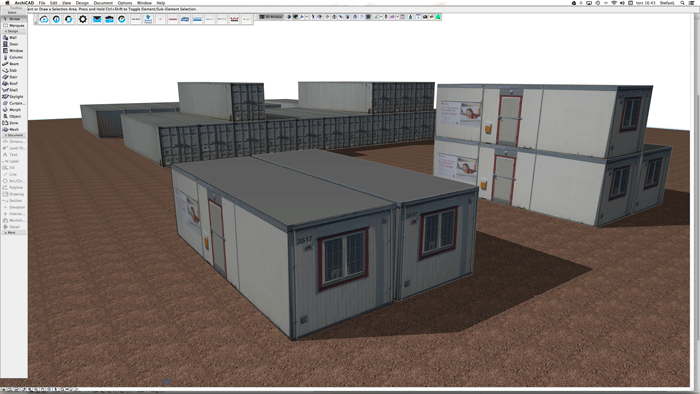Select the Wall tool in toolbox
The height and width of the screenshot is (394, 700).
pos(13,37)
